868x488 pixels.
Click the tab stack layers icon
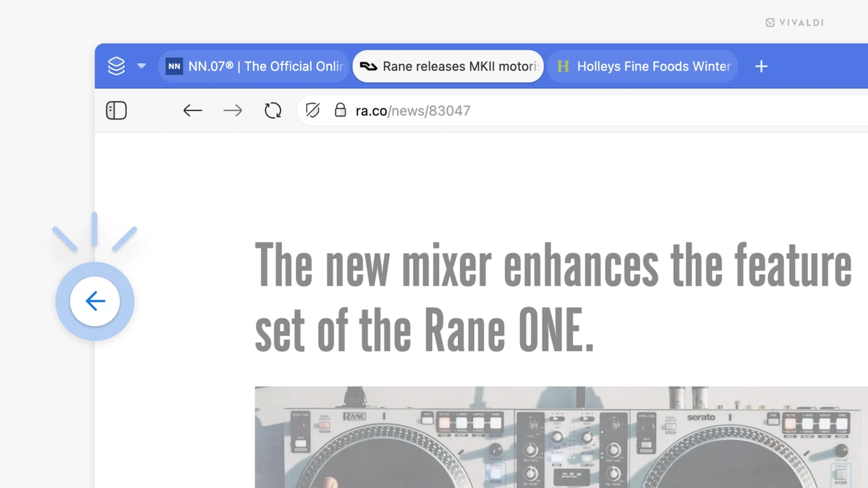tap(116, 66)
